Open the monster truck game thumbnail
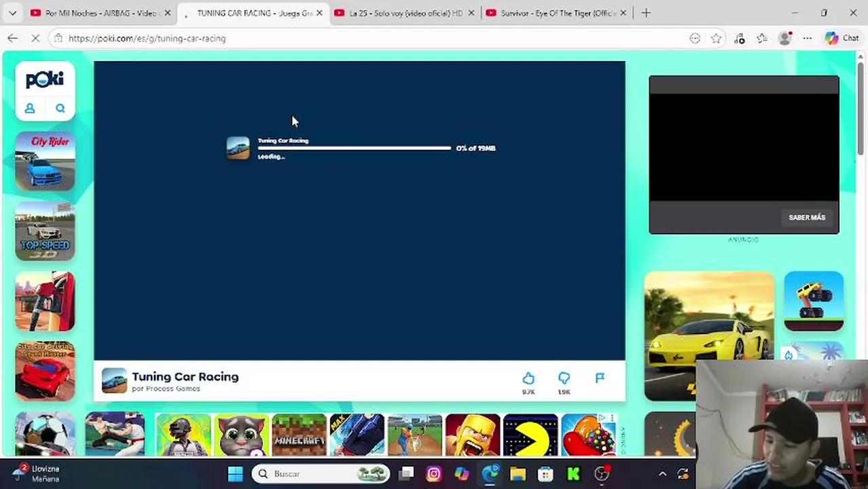 [814, 301]
